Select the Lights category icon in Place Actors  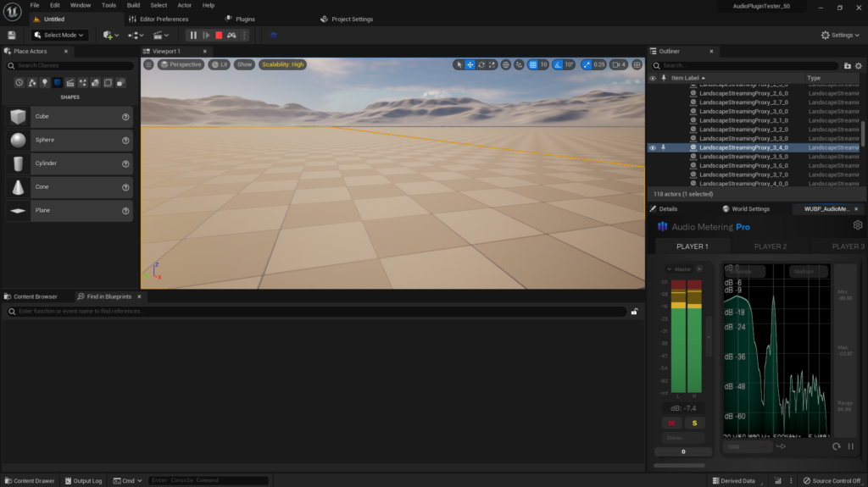[45, 82]
